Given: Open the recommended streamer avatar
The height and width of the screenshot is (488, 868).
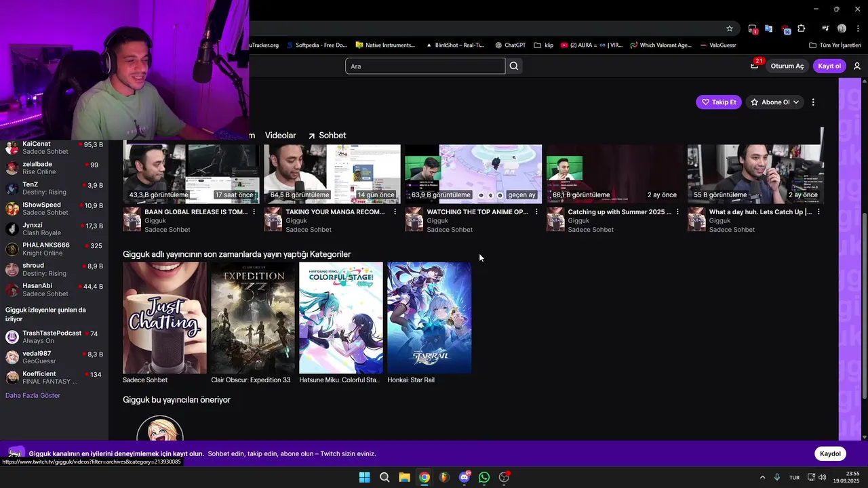Looking at the screenshot, I should (x=160, y=430).
